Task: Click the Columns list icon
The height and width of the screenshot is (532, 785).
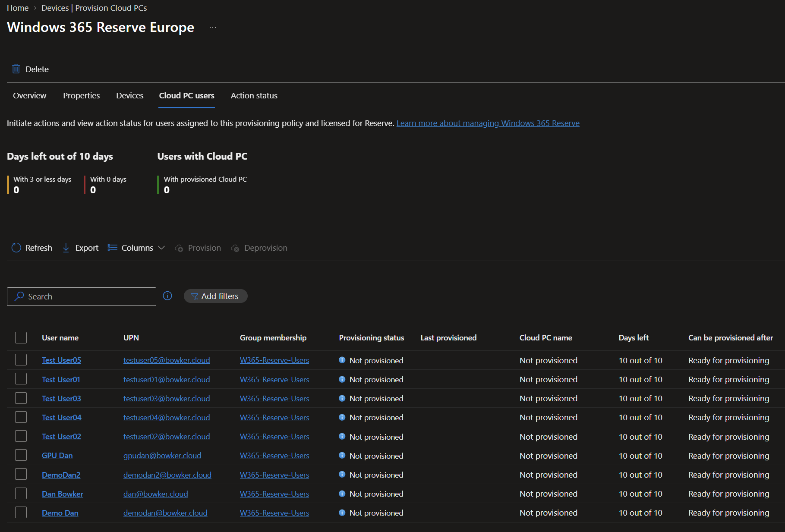Action: [x=112, y=248]
